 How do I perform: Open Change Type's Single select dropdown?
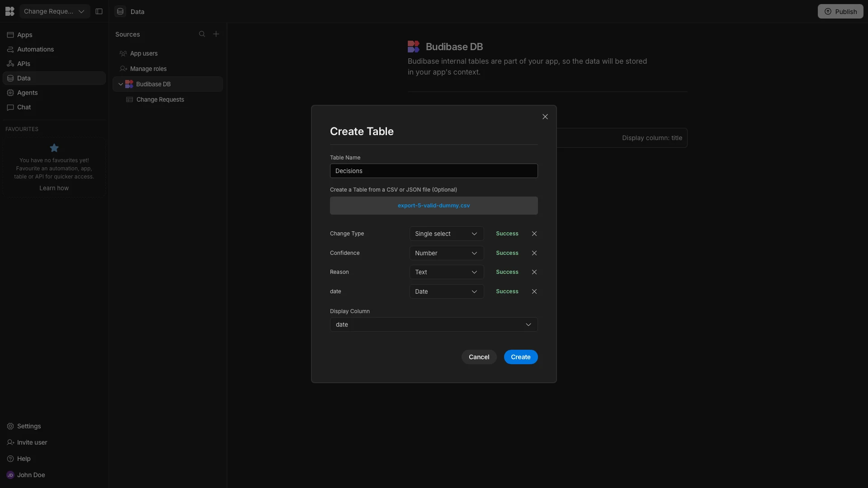(x=447, y=234)
